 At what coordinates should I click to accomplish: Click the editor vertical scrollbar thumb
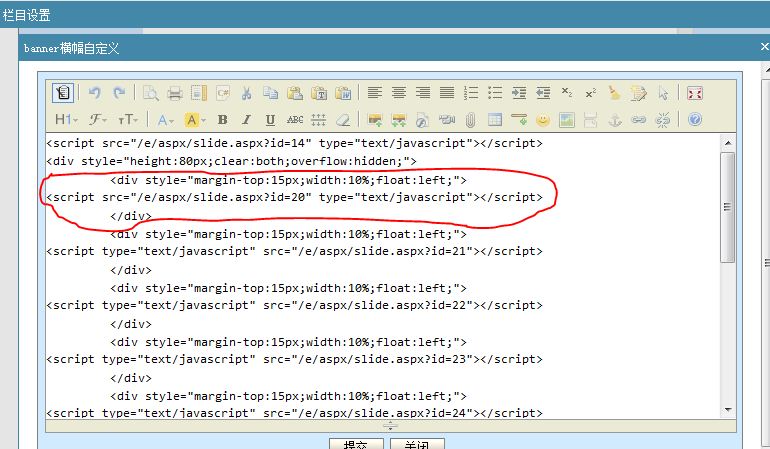(728, 207)
